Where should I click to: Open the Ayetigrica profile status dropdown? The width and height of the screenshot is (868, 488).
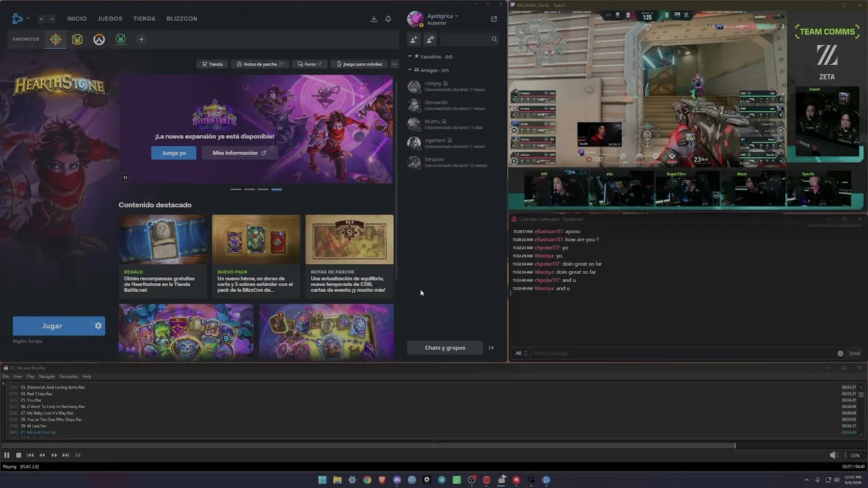pyautogui.click(x=443, y=16)
